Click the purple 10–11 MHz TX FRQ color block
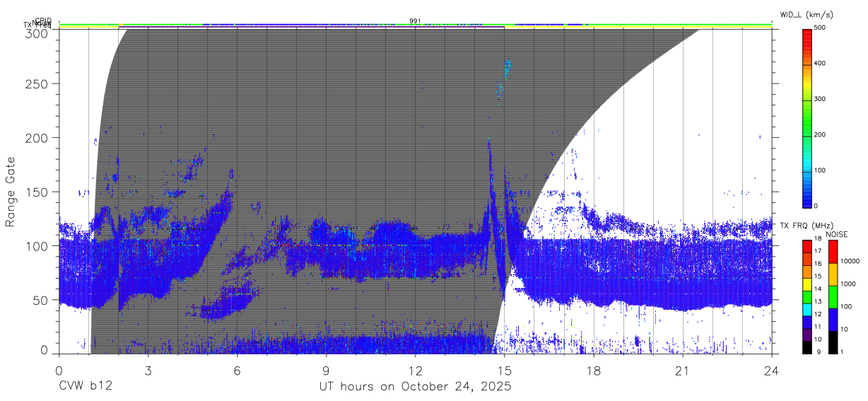 (x=807, y=335)
